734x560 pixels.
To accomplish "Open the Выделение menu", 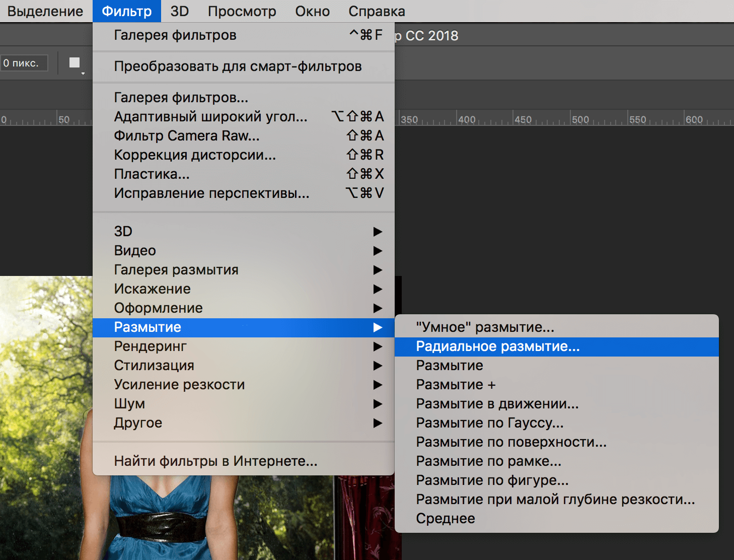I will pyautogui.click(x=45, y=11).
